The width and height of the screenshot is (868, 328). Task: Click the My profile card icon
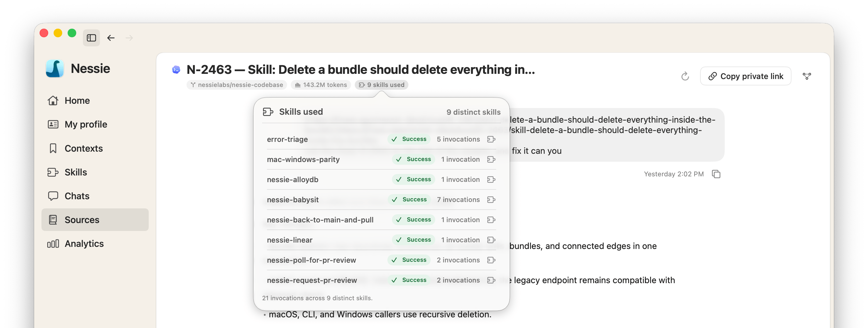[x=53, y=124]
